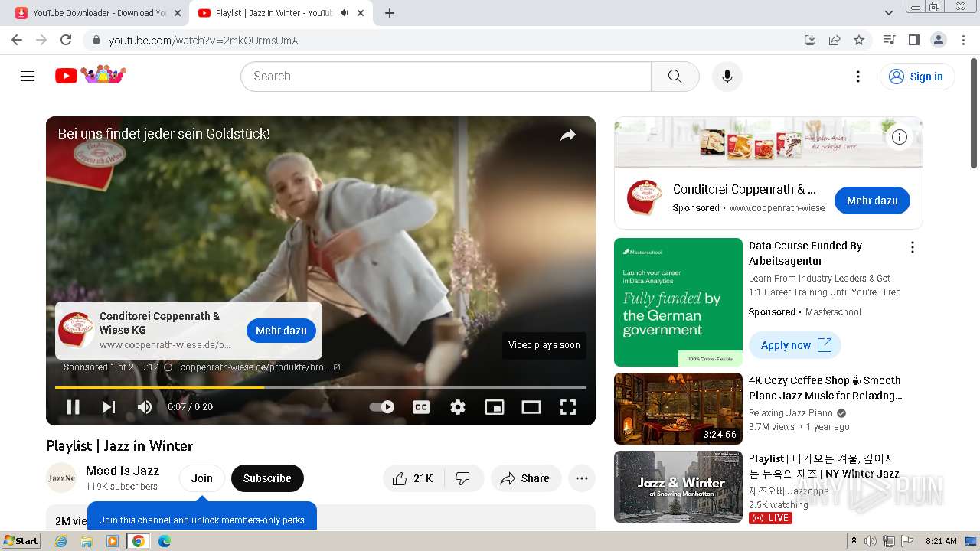
Task: Open options menu for Data Course ad
Action: coord(912,247)
